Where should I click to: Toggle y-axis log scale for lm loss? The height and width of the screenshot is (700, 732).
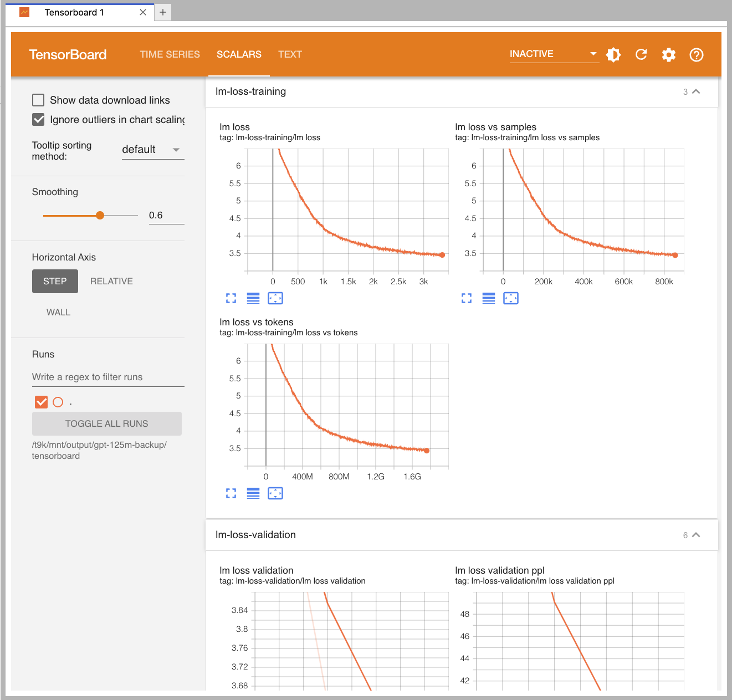point(253,298)
